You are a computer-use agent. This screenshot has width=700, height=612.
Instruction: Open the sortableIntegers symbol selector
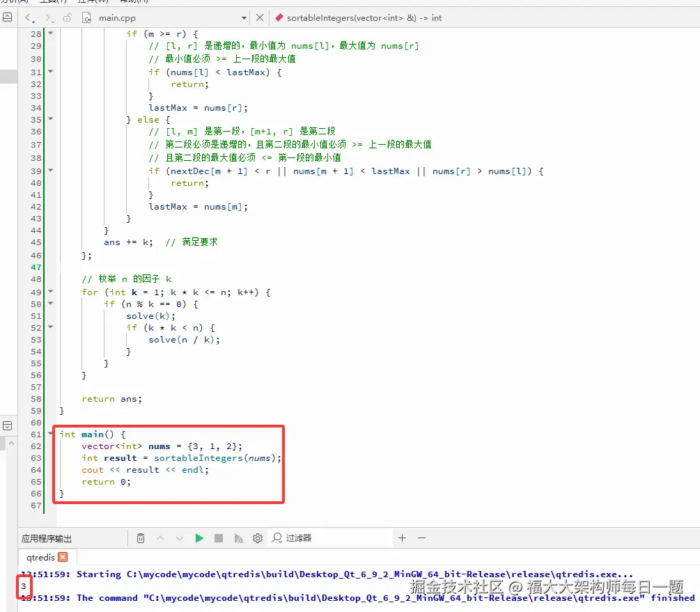click(x=364, y=18)
